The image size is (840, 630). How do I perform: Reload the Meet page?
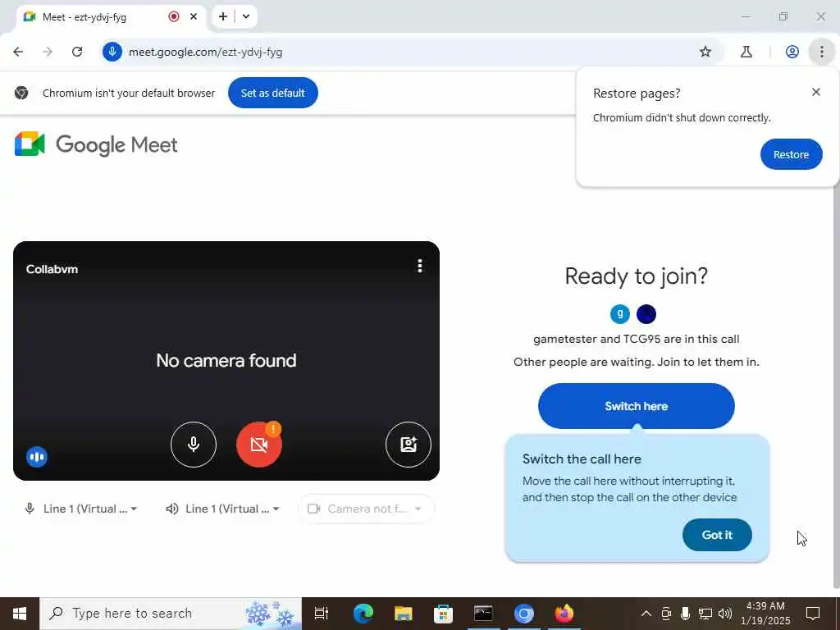(x=77, y=52)
